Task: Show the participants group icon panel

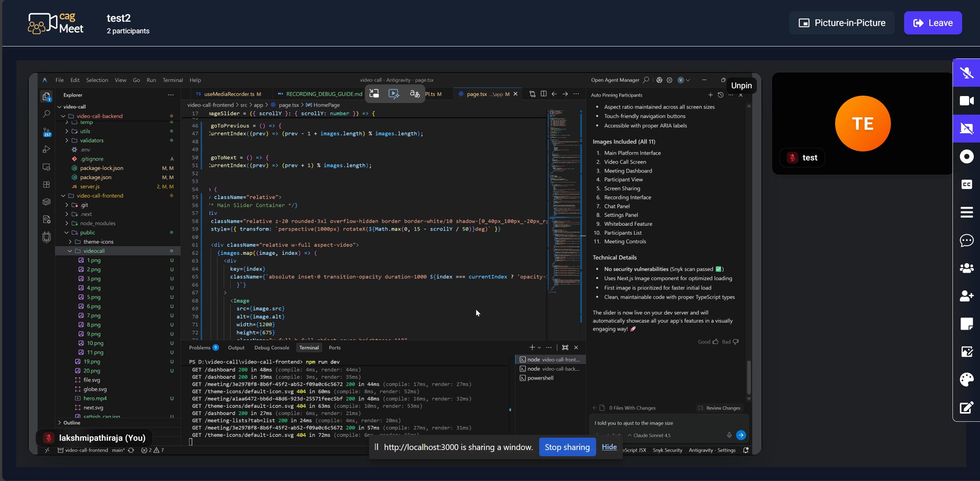Action: [x=966, y=268]
